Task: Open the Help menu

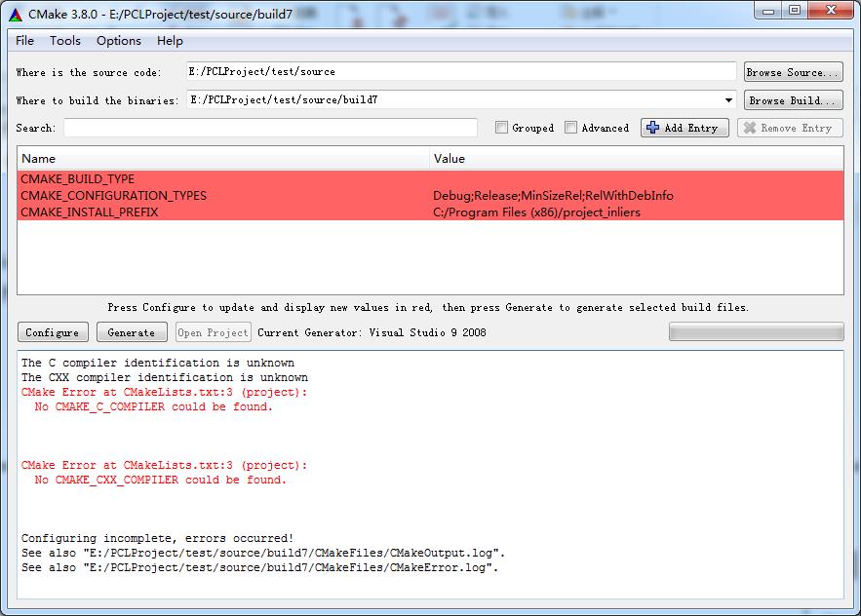Action: [x=170, y=41]
